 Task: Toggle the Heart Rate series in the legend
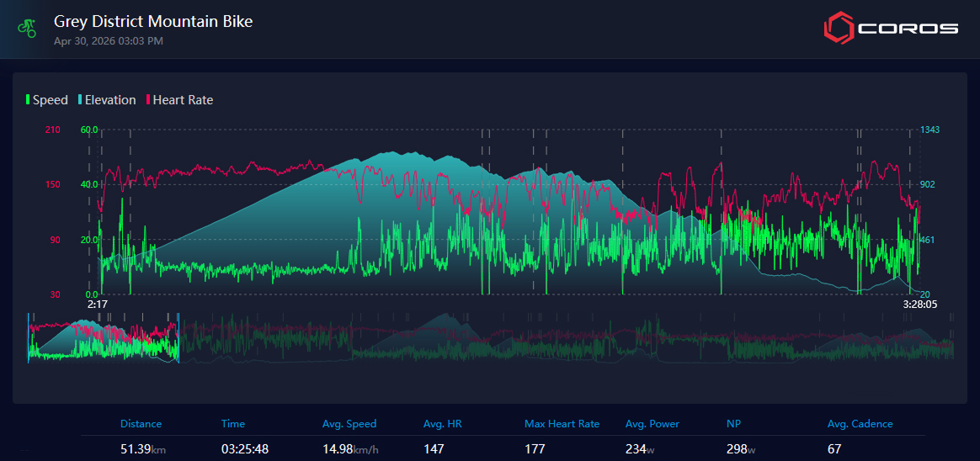click(179, 99)
